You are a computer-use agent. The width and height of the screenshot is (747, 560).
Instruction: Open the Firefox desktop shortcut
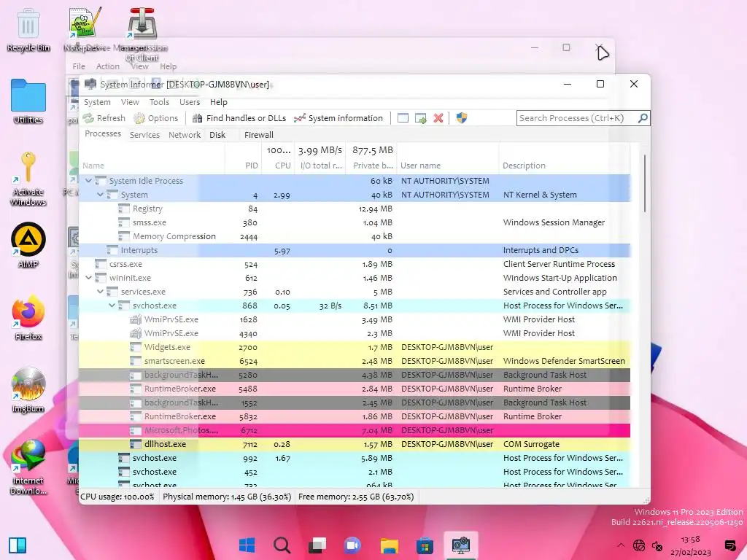[x=28, y=318]
